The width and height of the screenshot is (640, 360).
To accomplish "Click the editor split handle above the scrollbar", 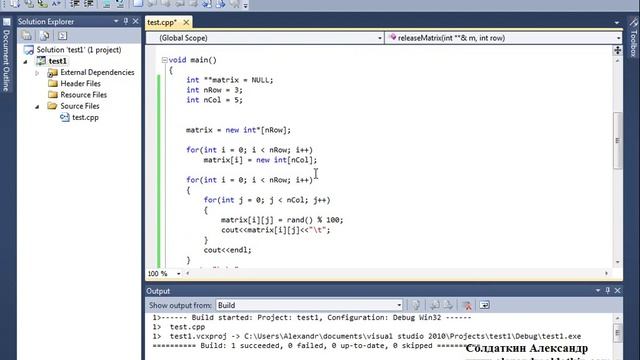I will 618,50.
